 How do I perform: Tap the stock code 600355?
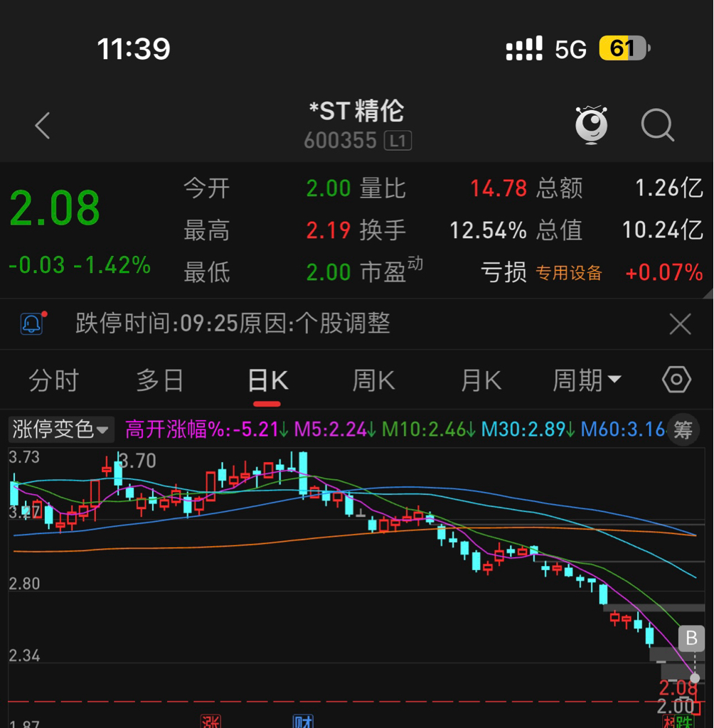click(340, 141)
